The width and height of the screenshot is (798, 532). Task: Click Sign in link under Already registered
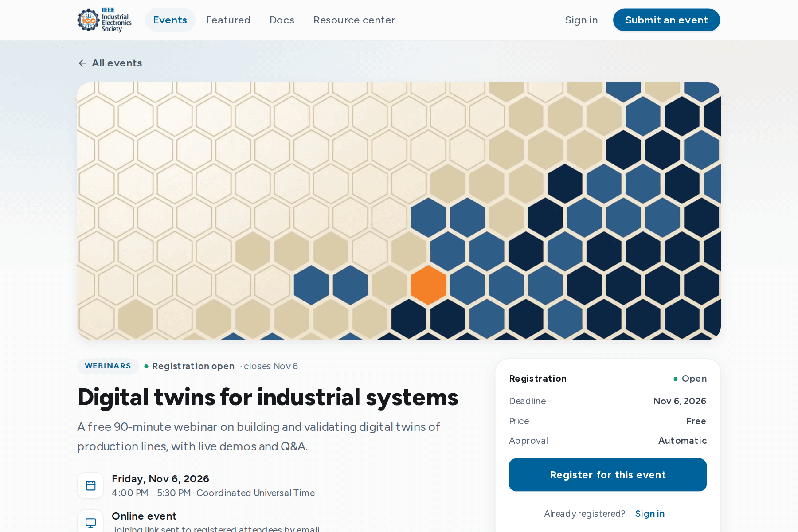(x=650, y=514)
